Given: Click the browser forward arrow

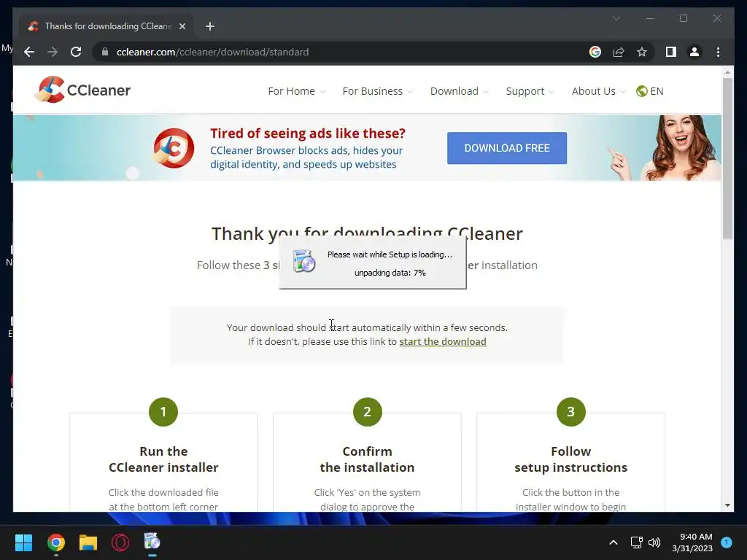Looking at the screenshot, I should pyautogui.click(x=53, y=52).
